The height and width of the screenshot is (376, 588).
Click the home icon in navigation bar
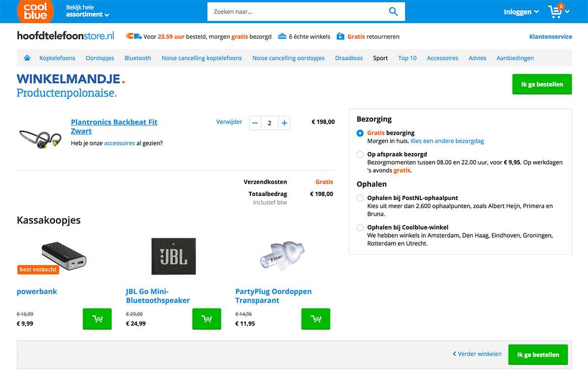pyautogui.click(x=27, y=58)
